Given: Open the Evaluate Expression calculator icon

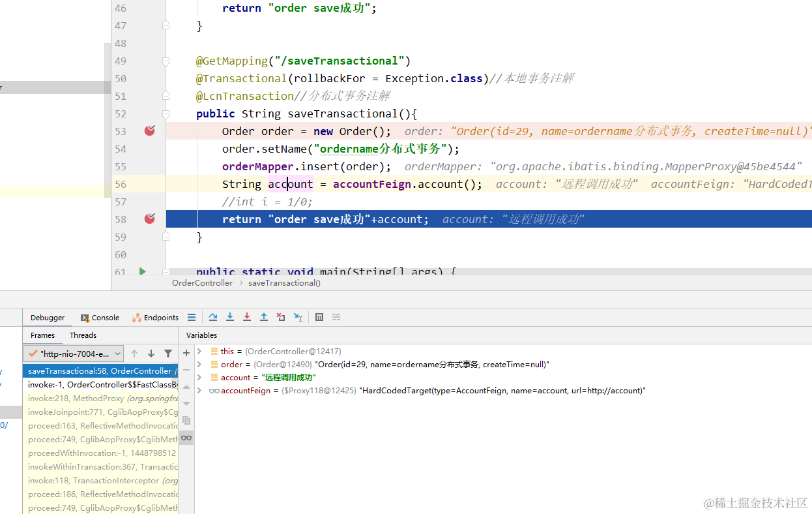Looking at the screenshot, I should [319, 317].
